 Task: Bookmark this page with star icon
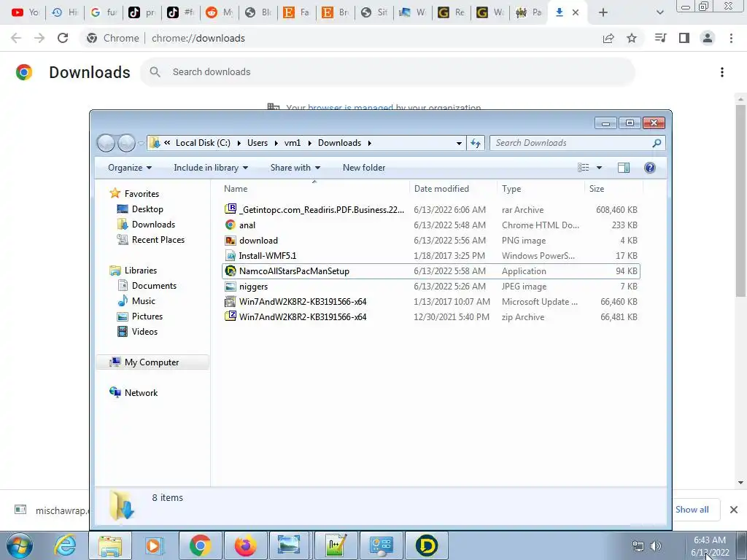[632, 38]
